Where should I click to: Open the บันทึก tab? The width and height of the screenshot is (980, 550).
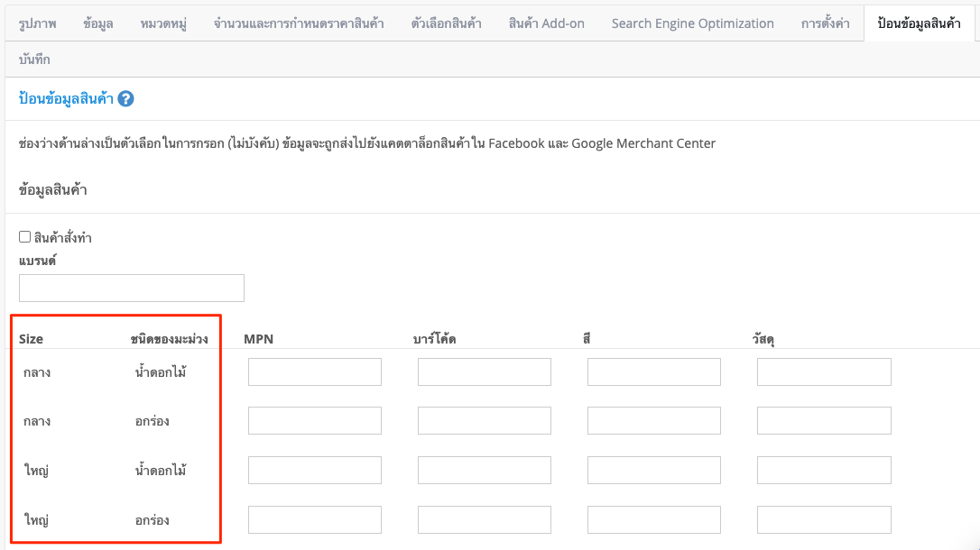(34, 60)
